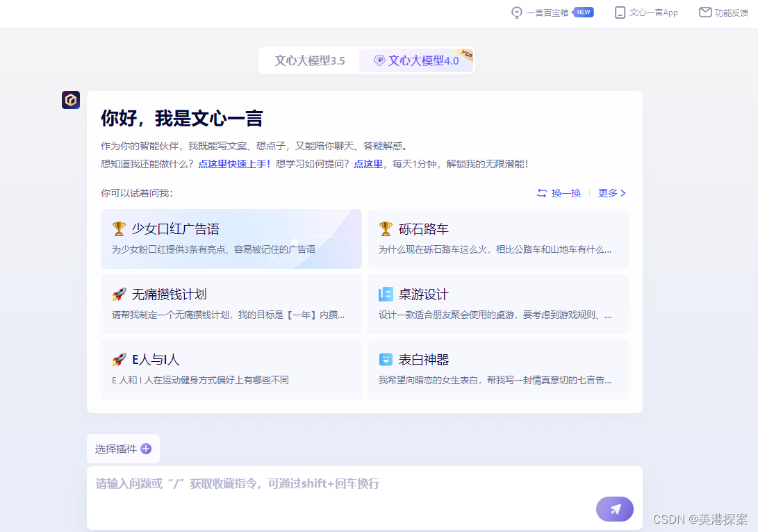Click the question input field

365,498
